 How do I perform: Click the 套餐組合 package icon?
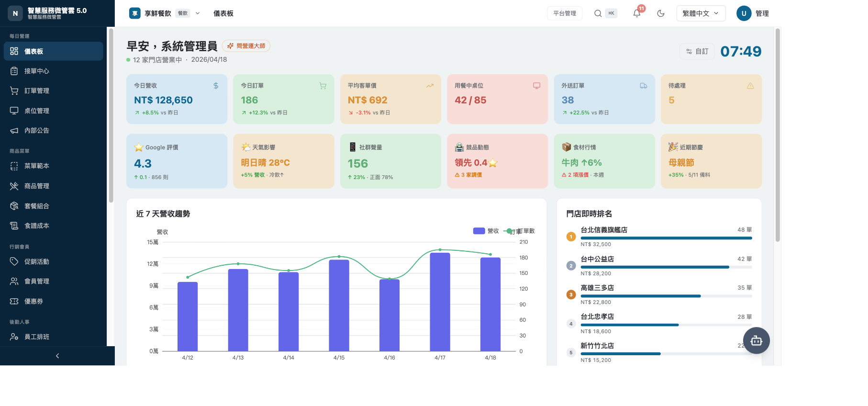click(14, 206)
